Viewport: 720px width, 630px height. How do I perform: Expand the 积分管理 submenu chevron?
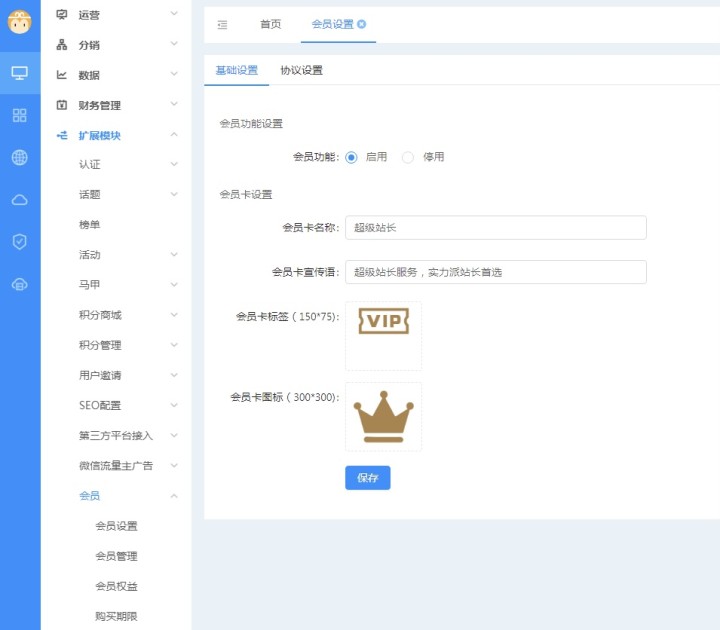(174, 345)
